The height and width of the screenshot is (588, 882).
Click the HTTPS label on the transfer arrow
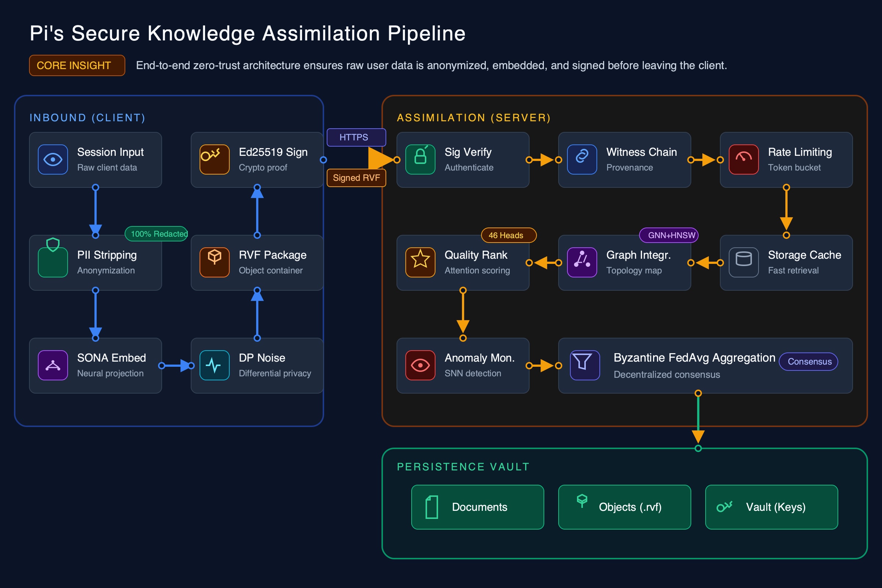point(356,137)
